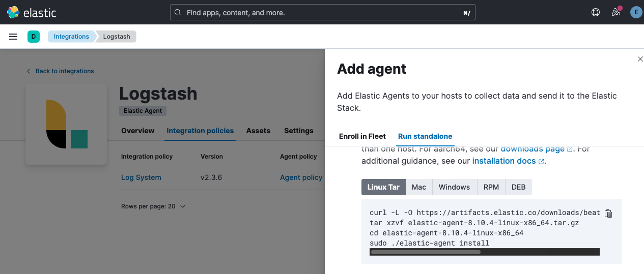The height and width of the screenshot is (274, 644).
Task: Open the user avatar menu
Action: click(635, 12)
